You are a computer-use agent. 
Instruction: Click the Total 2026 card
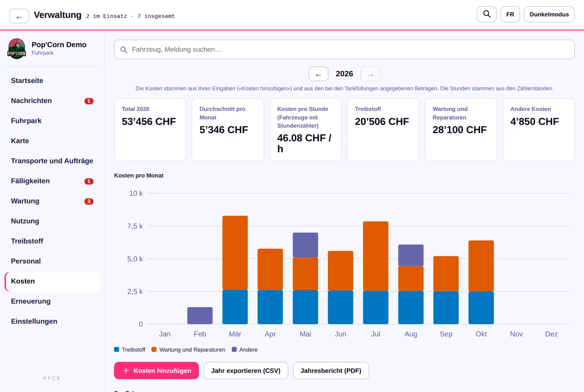pyautogui.click(x=150, y=129)
